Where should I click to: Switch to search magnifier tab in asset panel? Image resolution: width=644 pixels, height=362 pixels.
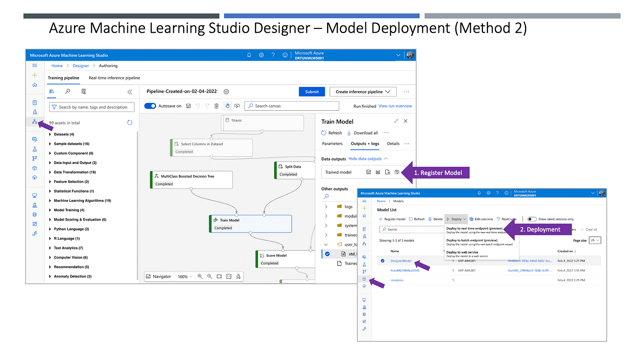click(x=68, y=91)
